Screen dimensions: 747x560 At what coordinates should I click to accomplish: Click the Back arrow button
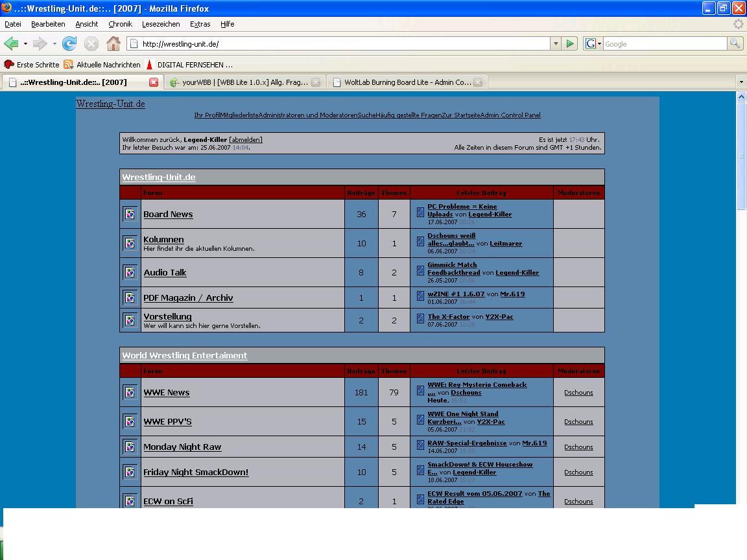[11, 44]
